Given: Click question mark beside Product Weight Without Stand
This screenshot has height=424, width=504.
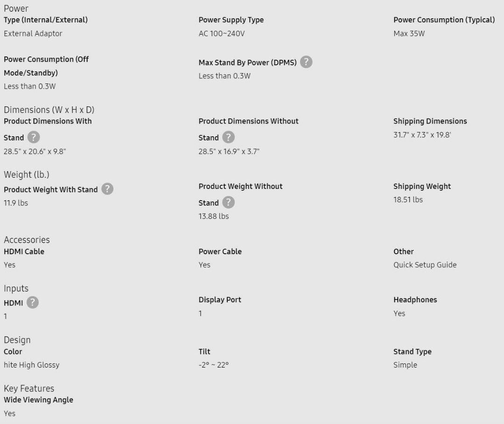Looking at the screenshot, I should (x=228, y=202).
